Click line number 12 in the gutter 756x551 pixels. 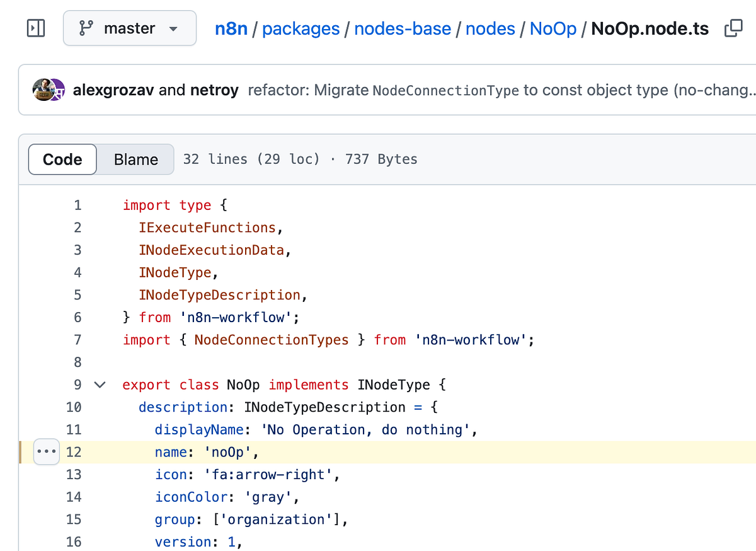(74, 451)
